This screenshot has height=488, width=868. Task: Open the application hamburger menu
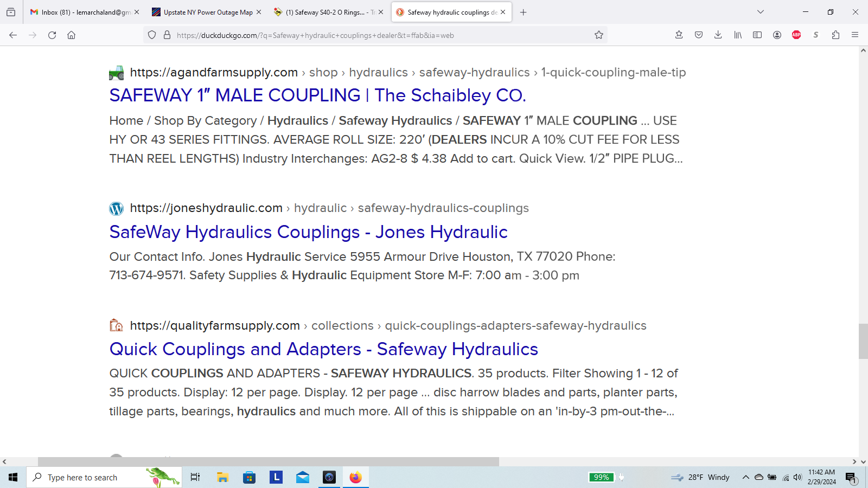(855, 35)
